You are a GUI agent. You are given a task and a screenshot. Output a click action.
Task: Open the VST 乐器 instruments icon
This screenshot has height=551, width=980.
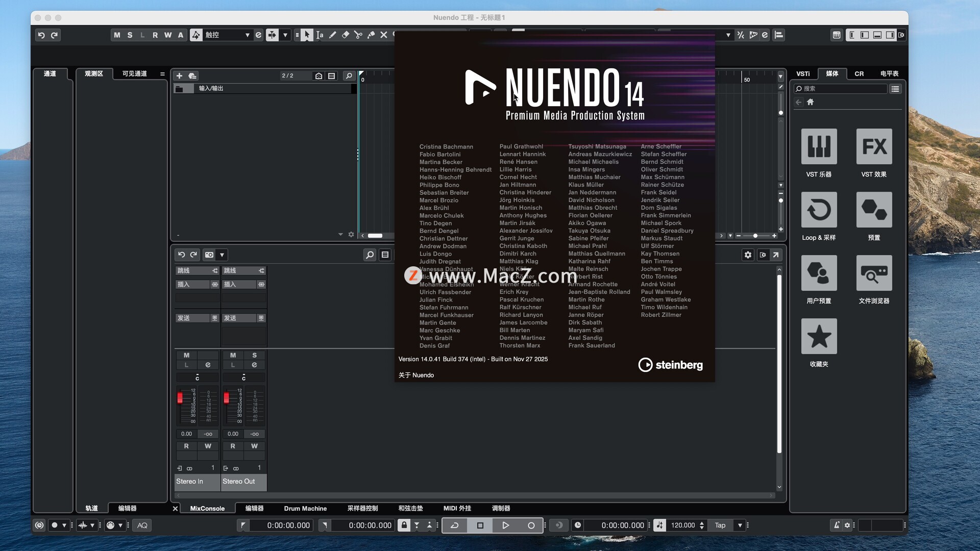coord(819,146)
